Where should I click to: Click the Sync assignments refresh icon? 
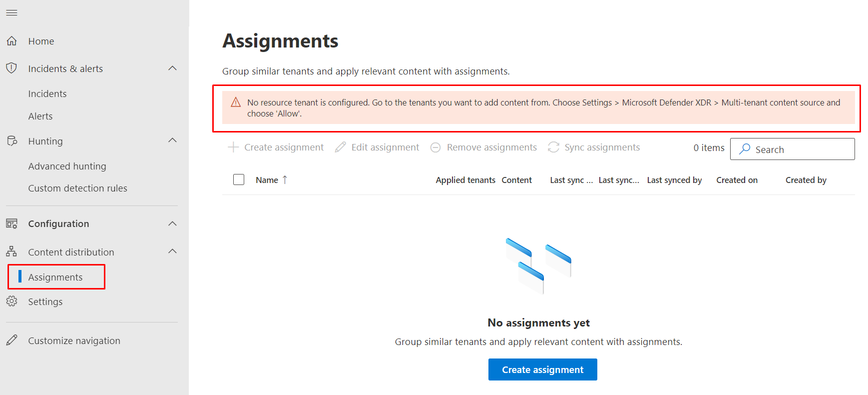(553, 147)
